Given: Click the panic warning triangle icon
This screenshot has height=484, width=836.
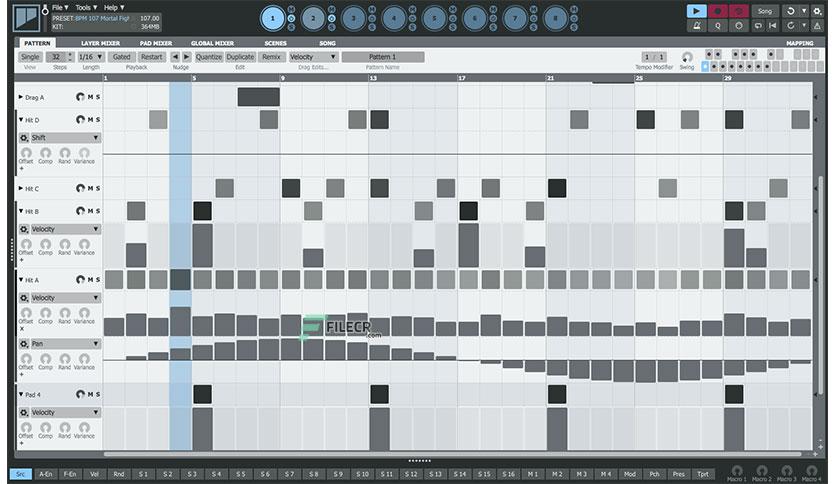Looking at the screenshot, I should point(817,26).
